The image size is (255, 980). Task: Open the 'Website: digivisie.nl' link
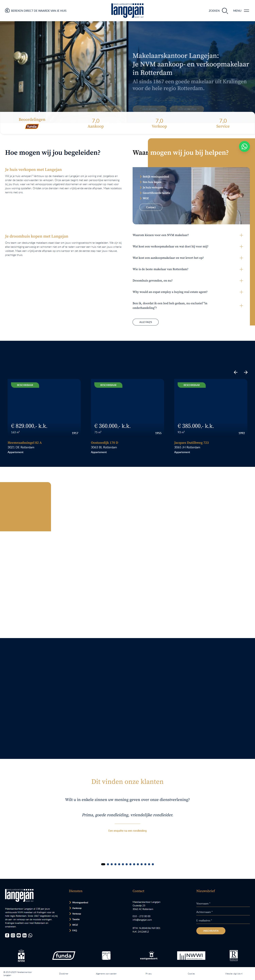pyautogui.click(x=234, y=974)
